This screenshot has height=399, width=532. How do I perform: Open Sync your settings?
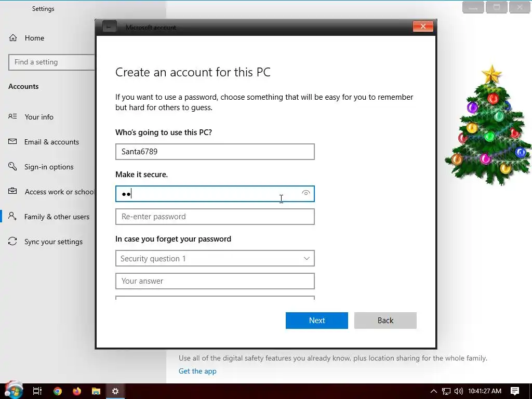tap(54, 242)
